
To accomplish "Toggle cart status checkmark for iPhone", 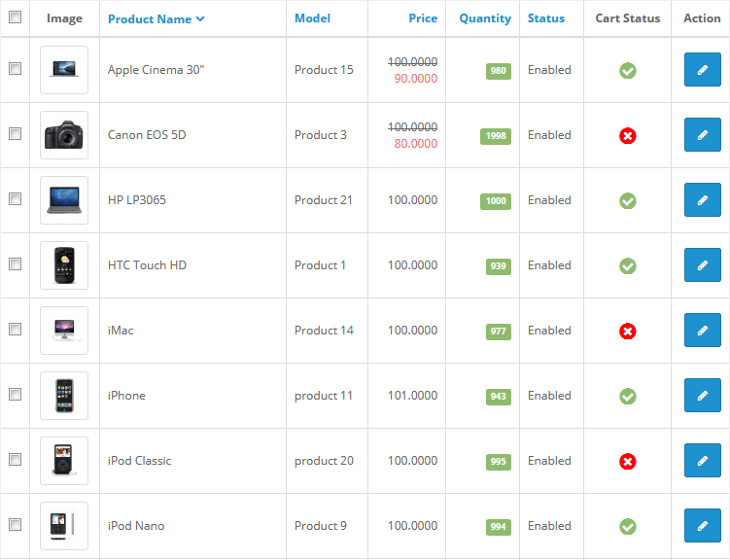I will (x=628, y=397).
